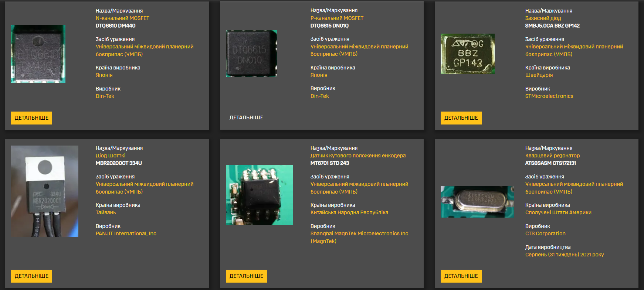Open the DTQ6610 DM440 chip photo
Viewport: 644px width, 290px height.
[38, 54]
